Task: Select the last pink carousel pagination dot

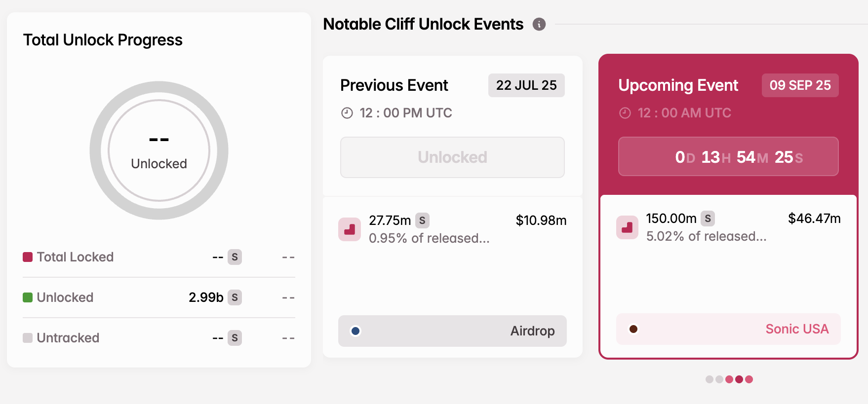Action: [x=749, y=379]
